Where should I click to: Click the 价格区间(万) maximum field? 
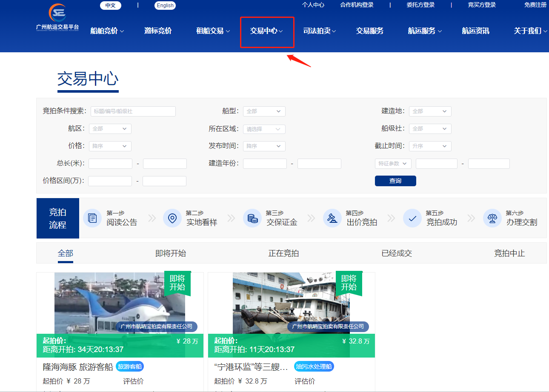[164, 181]
